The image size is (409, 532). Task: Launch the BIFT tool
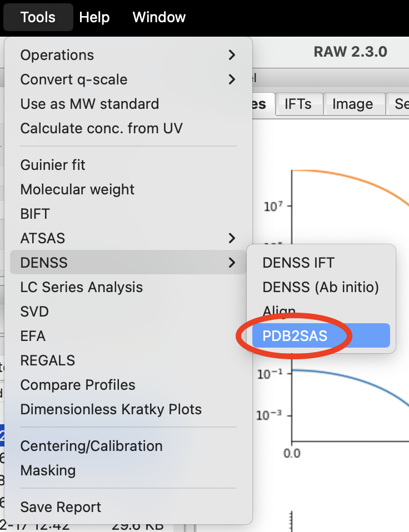[128, 214]
